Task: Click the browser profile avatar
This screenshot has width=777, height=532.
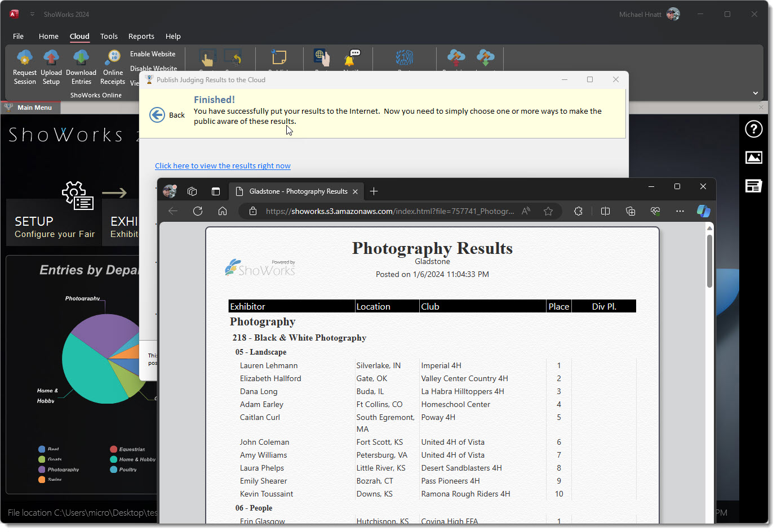Action: pos(170,191)
